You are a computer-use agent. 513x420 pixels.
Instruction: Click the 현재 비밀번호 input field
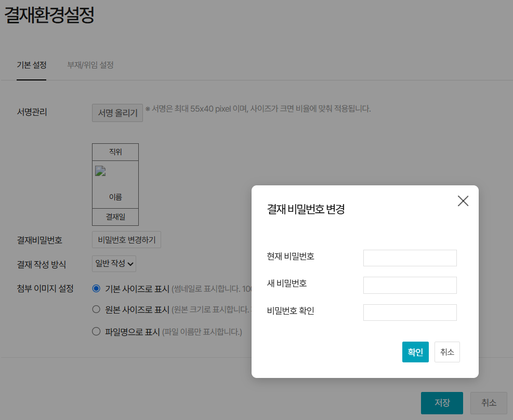click(x=410, y=258)
